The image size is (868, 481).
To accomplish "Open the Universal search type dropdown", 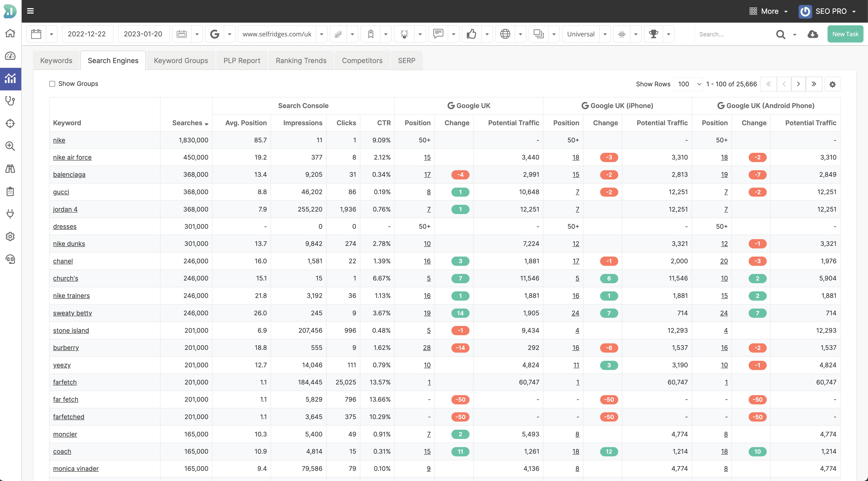I will point(586,34).
